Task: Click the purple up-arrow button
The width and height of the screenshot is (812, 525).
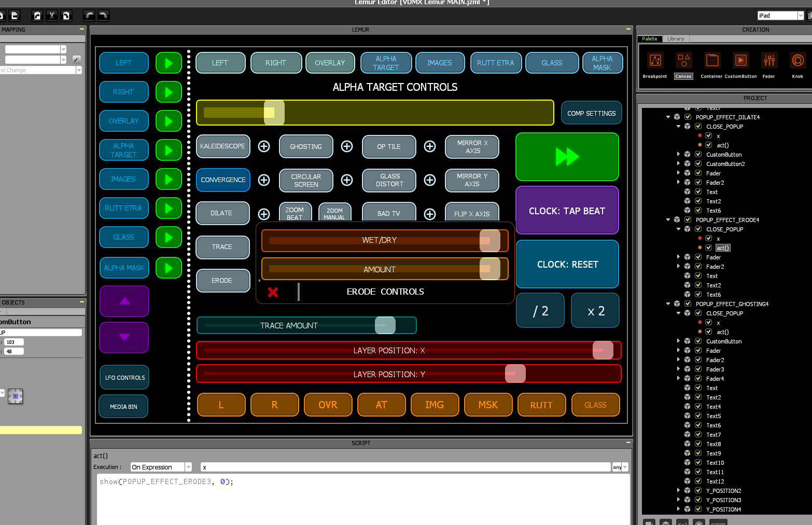Action: tap(124, 301)
